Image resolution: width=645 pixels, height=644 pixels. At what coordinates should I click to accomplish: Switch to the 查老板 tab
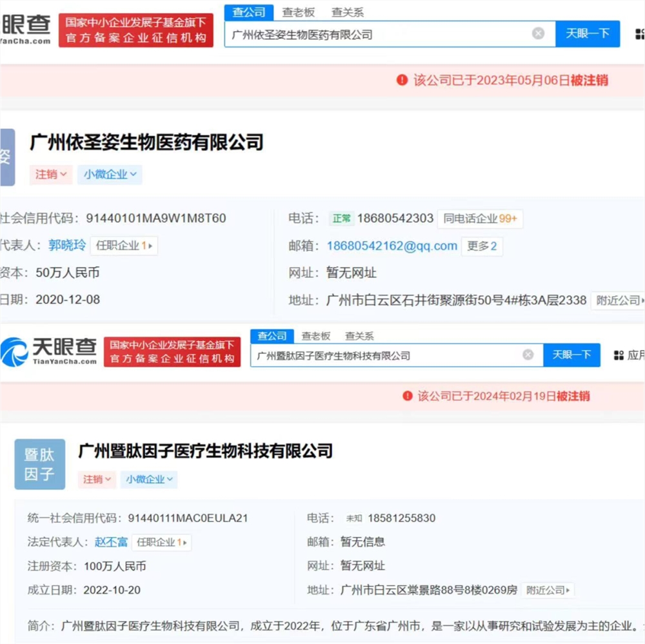pos(298,12)
